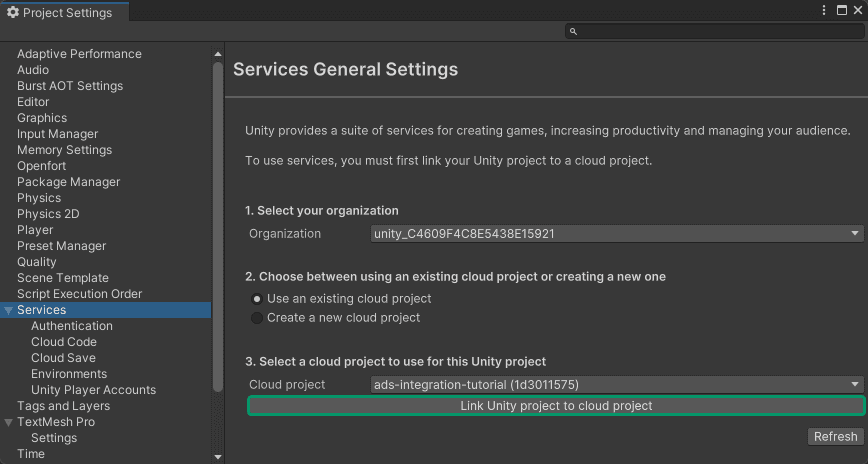Open Physics settings
868x464 pixels.
(39, 198)
